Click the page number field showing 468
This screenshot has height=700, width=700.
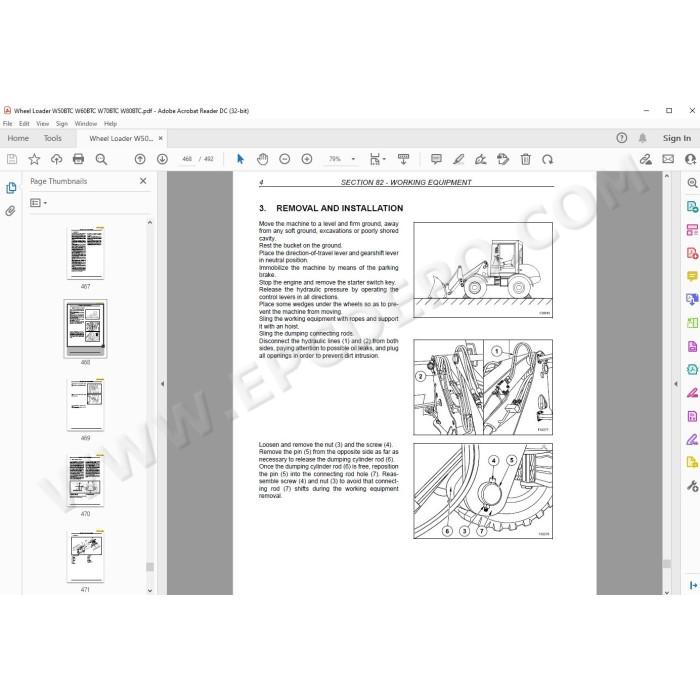[187, 159]
